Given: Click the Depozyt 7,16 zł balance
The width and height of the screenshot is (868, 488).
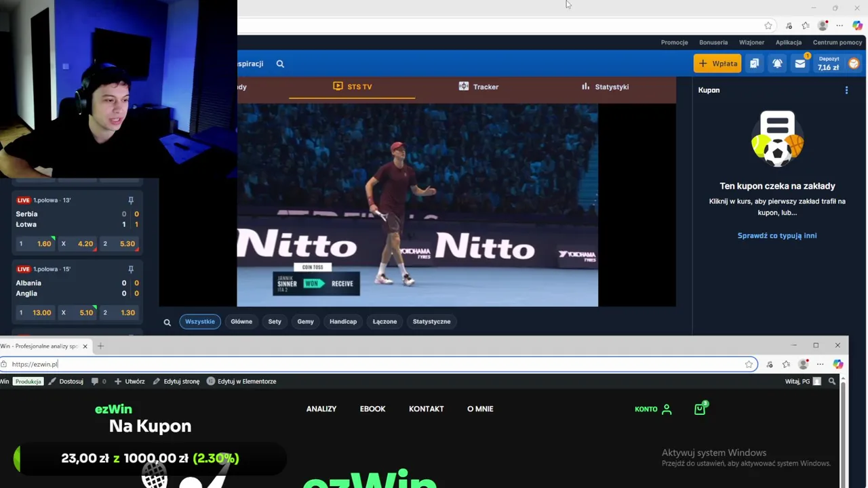Looking at the screenshot, I should pos(828,64).
